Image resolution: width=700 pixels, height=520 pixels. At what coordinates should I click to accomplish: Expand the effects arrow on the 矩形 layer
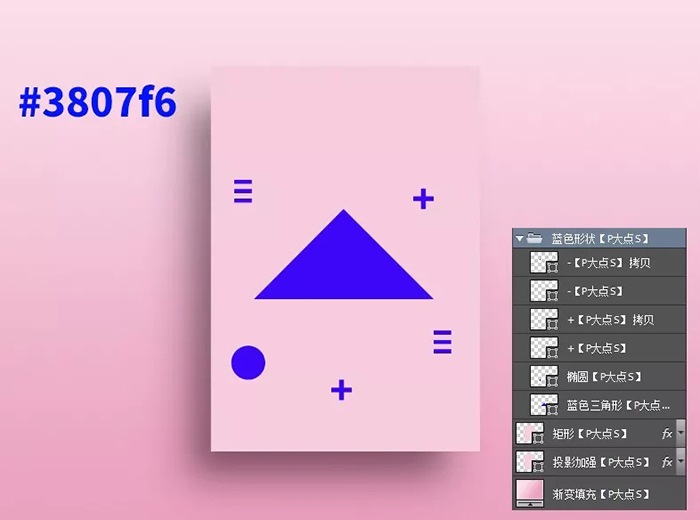click(x=681, y=433)
